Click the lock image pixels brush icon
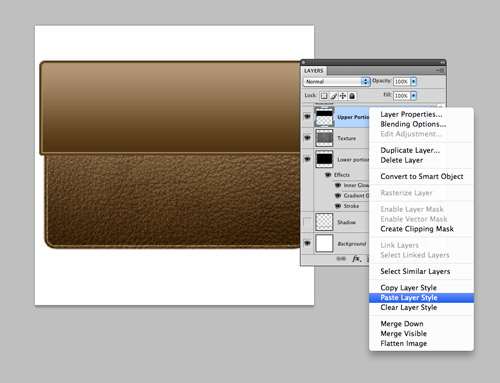Viewport: 500px width, 383px height. (334, 96)
